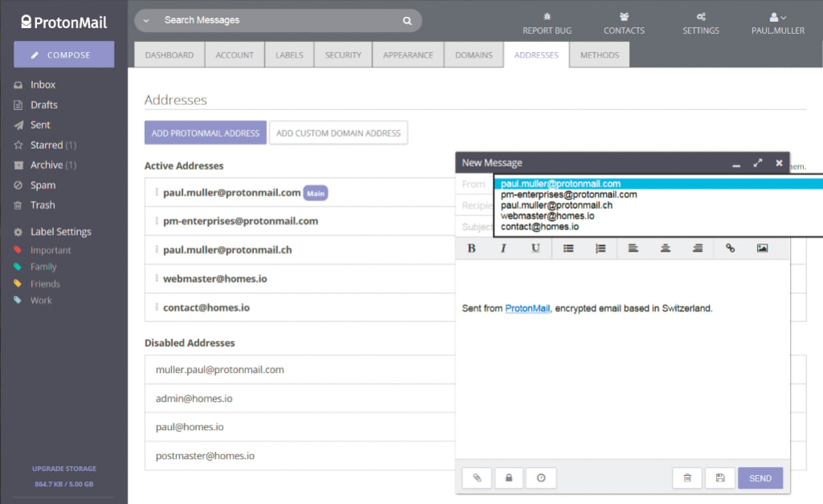
Task: Open Settings from top bar
Action: point(701,24)
